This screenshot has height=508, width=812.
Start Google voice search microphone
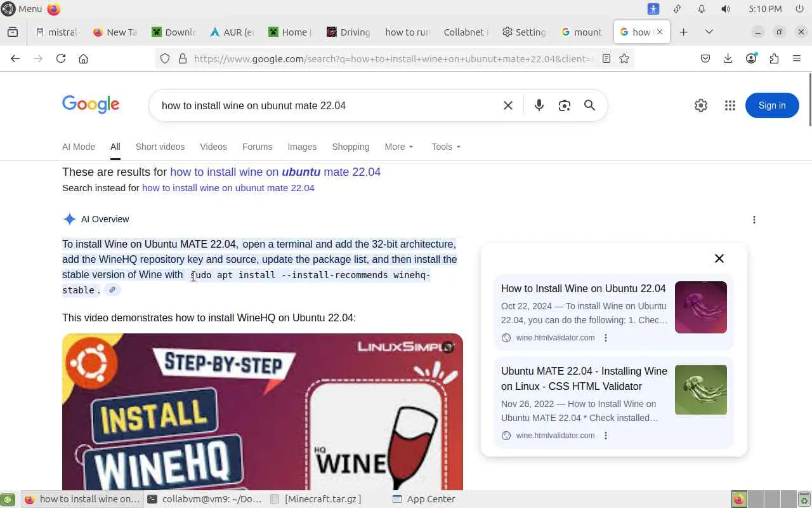click(x=539, y=105)
